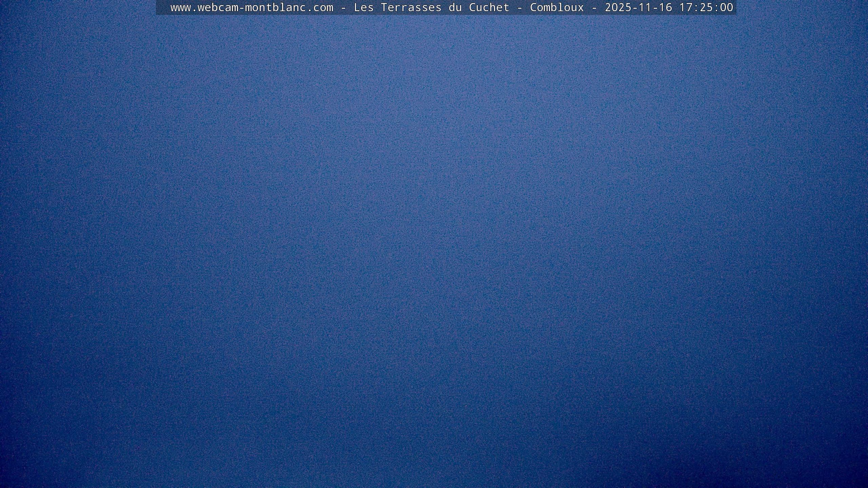Click the 2025-11-16 date stamp
The width and height of the screenshot is (868, 488).
[x=638, y=7]
